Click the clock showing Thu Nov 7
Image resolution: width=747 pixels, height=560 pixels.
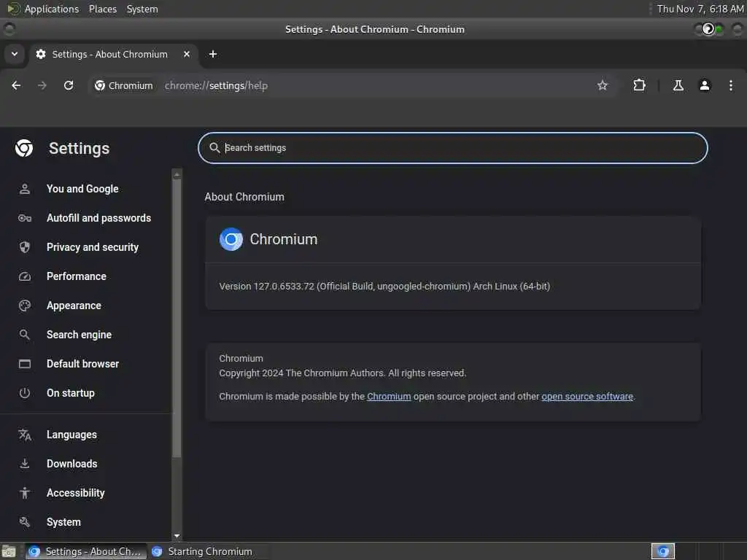[700, 9]
